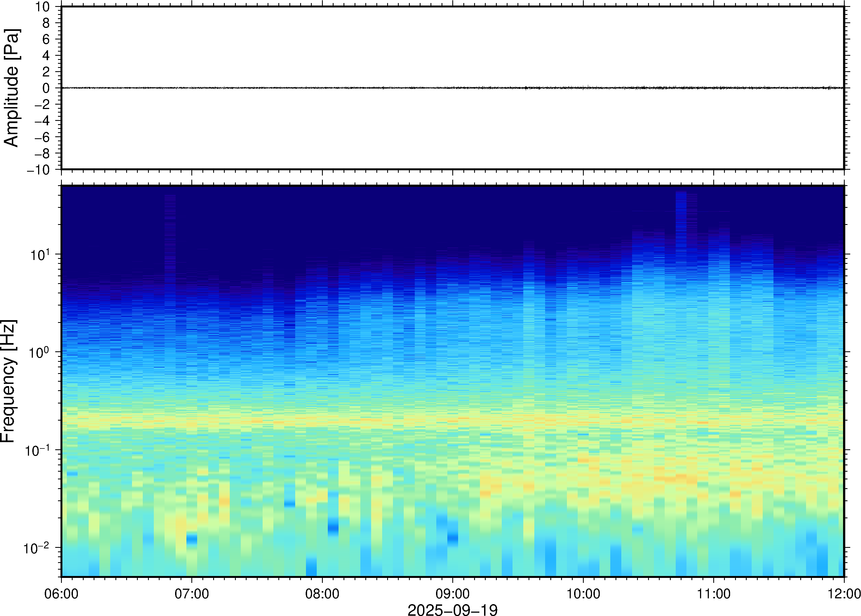This screenshot has height=616, width=861.
Task: Select the amplitude tick label "2"
Action: click(46, 72)
